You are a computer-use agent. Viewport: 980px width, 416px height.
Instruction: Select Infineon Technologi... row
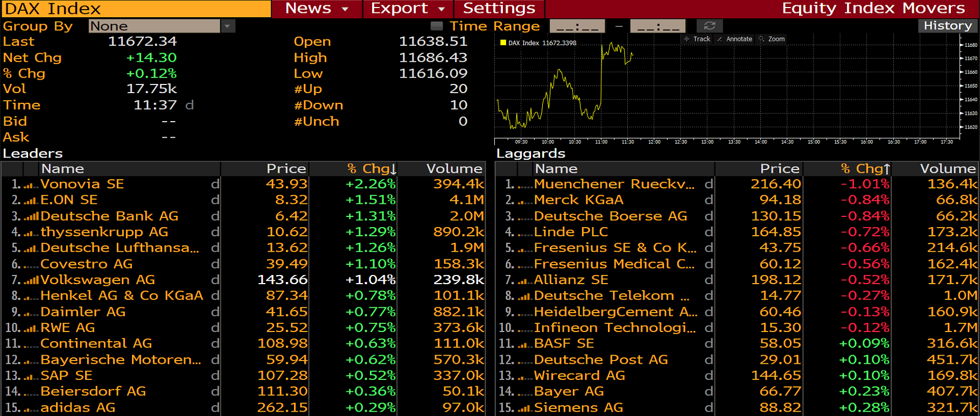[737, 328]
